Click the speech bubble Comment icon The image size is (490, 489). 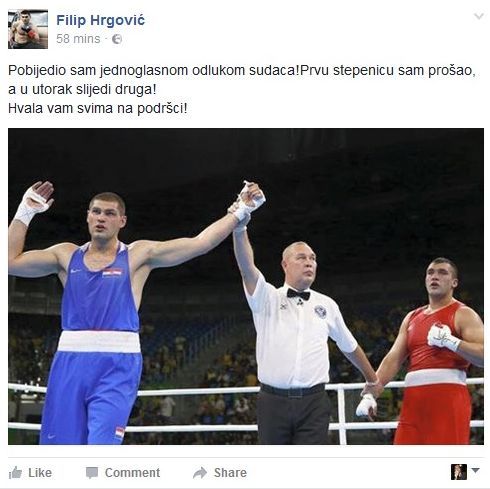coord(92,473)
